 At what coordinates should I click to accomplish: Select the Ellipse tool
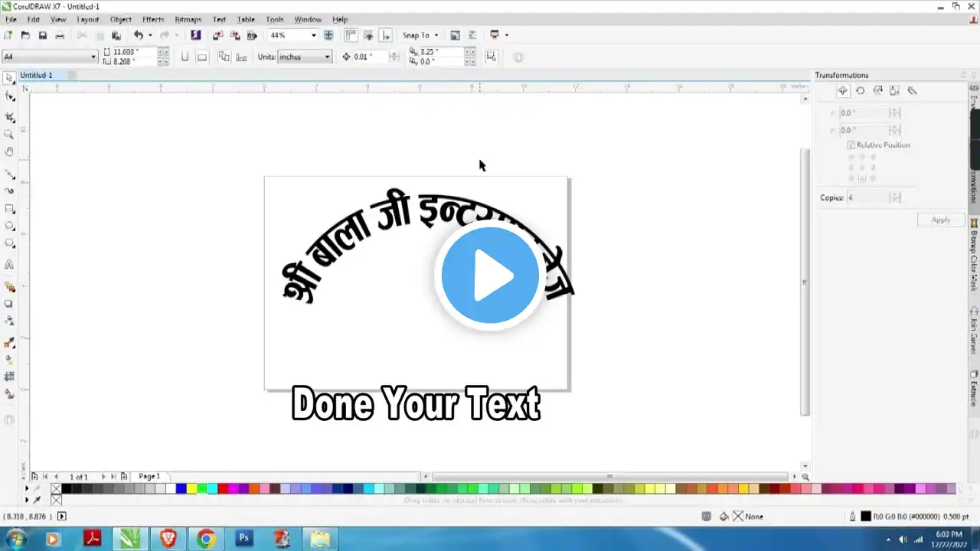pyautogui.click(x=9, y=227)
